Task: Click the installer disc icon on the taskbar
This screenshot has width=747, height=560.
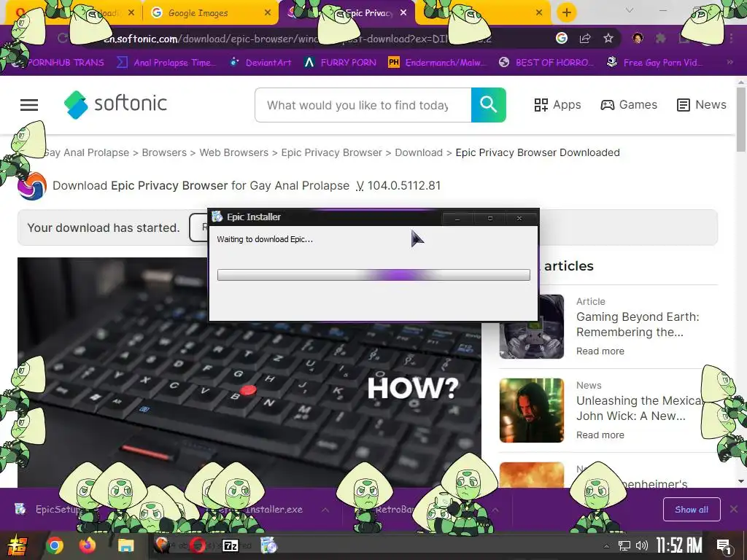Action: pyautogui.click(x=268, y=545)
